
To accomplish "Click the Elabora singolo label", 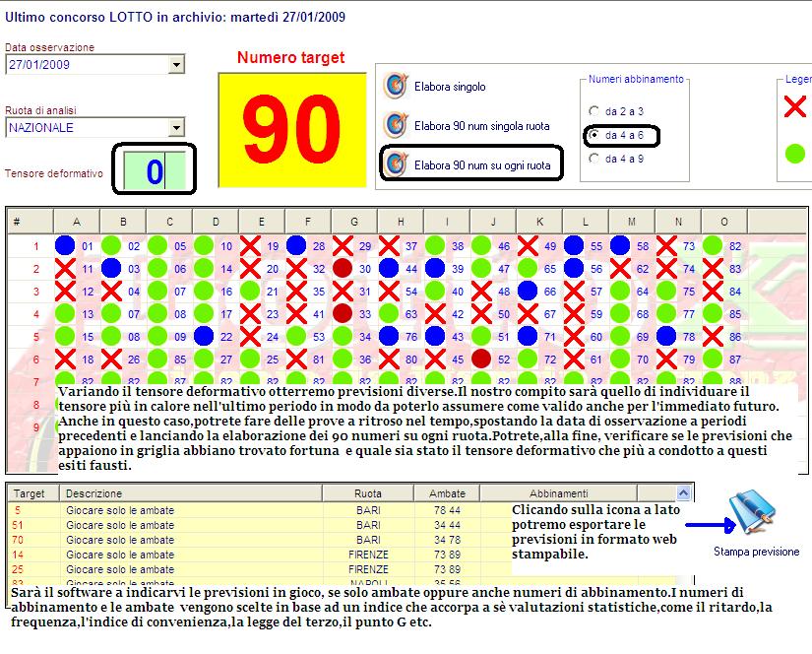I will pyautogui.click(x=450, y=87).
